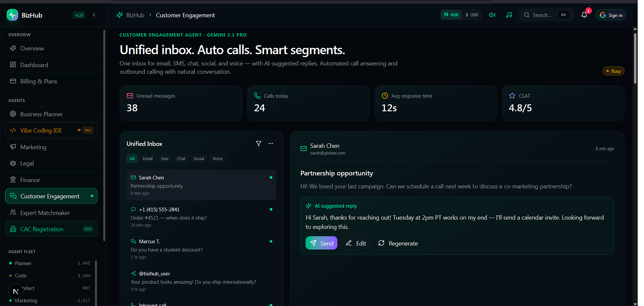Toggle the music note icon
Screen dimensions: 644x306
click(509, 15)
